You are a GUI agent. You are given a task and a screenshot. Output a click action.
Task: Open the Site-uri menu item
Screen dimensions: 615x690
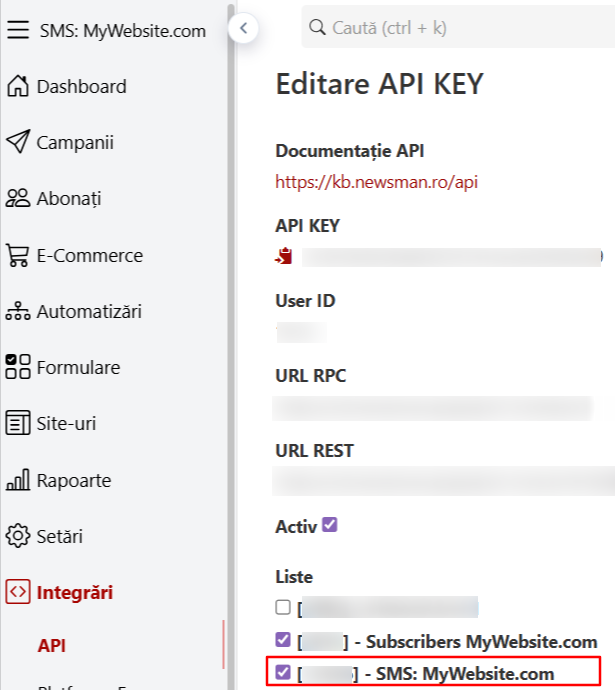(66, 424)
